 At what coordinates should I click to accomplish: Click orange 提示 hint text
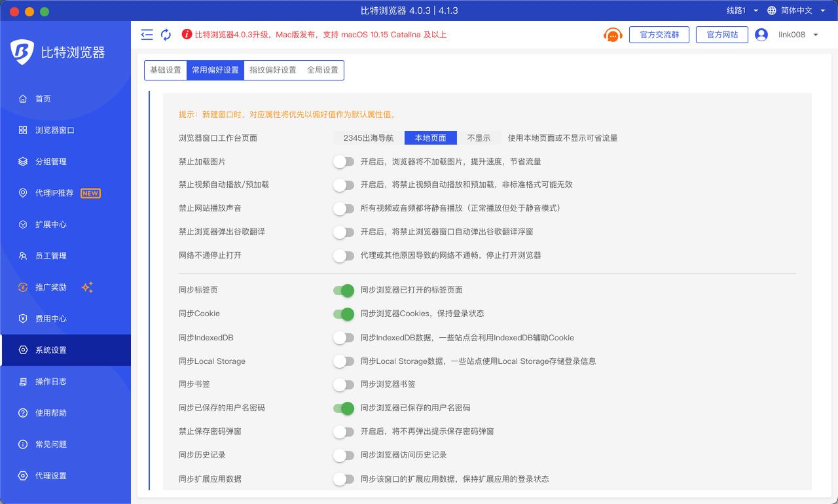pyautogui.click(x=287, y=115)
